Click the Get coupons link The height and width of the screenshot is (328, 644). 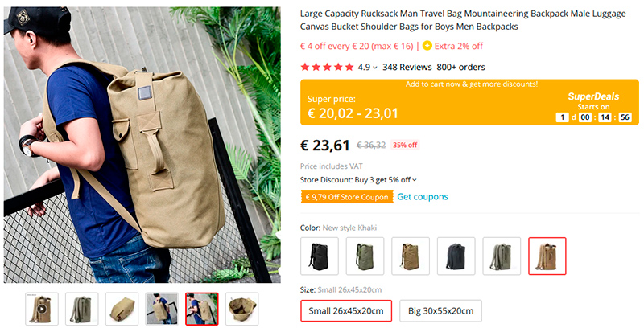click(423, 197)
